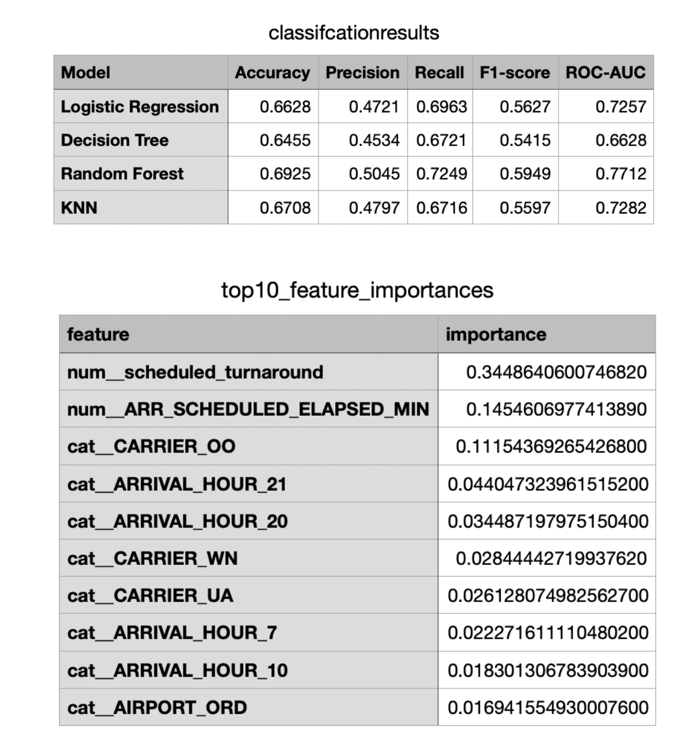Click the top10_feature_importances table title

(x=357, y=290)
